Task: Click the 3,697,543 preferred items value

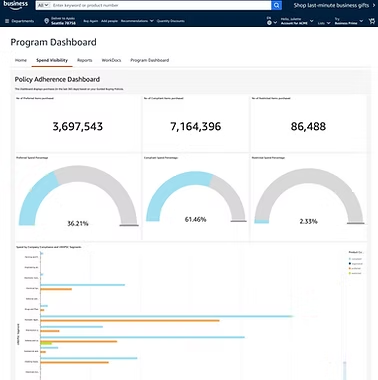Action: (78, 126)
